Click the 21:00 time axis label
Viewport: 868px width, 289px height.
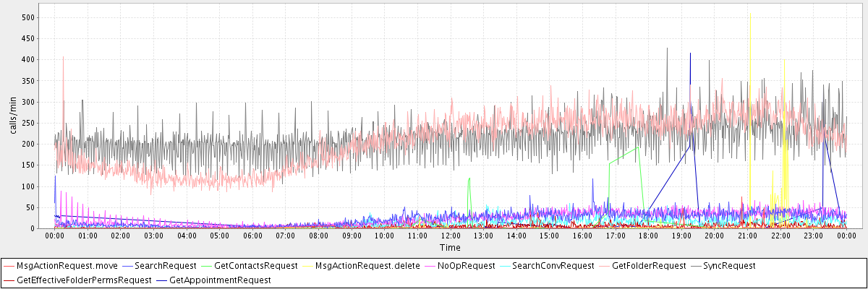click(747, 236)
